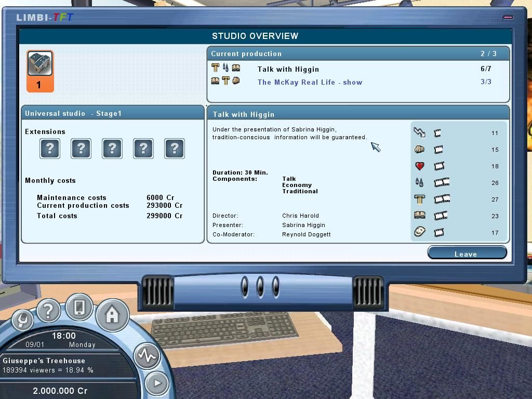Click the pillar tradition rating icon
This screenshot has height=399, width=532.
pos(420,199)
